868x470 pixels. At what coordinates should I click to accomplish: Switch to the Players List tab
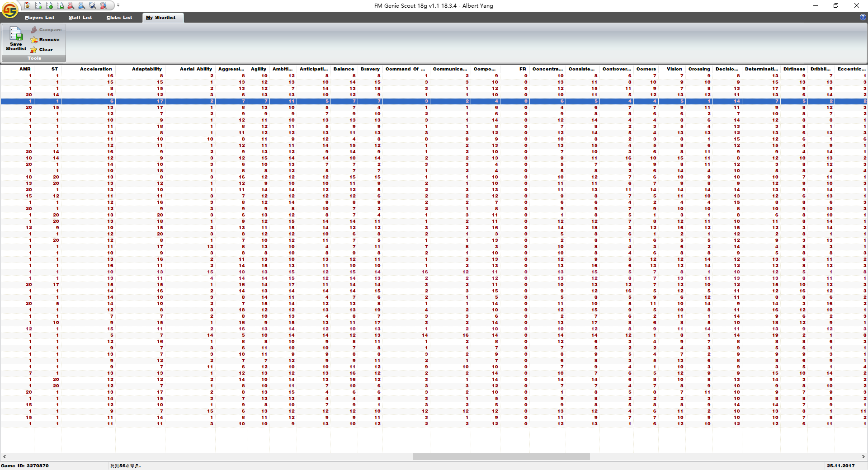pyautogui.click(x=39, y=18)
